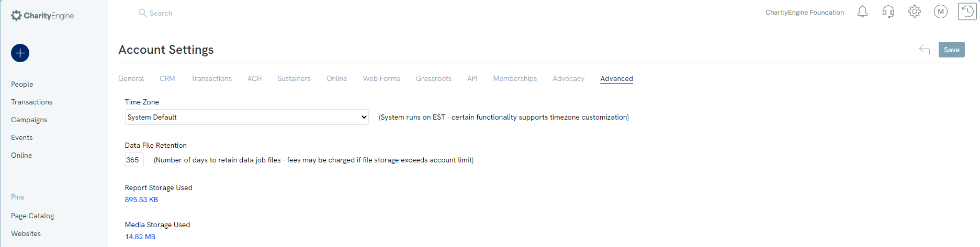Screen dimensions: 980x247
Task: Open the Web Forms tab
Action: pos(381,78)
